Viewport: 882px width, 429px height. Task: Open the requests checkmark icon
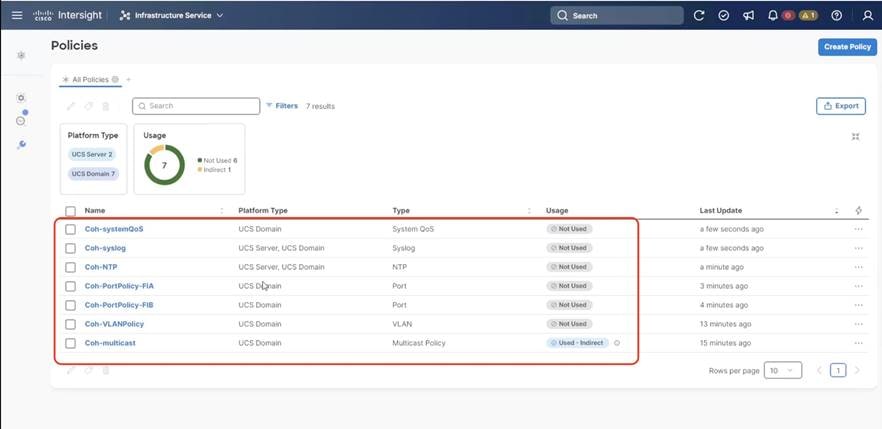pos(724,15)
